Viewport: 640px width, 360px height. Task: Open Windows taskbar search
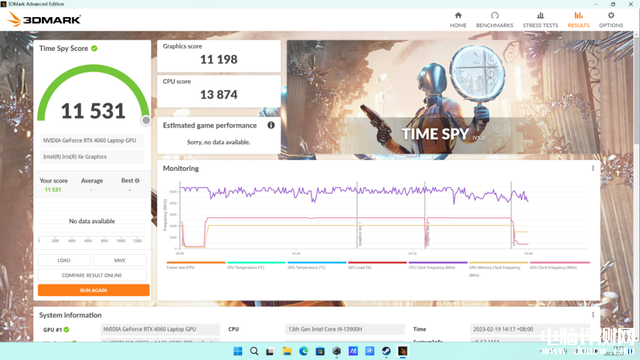click(254, 351)
